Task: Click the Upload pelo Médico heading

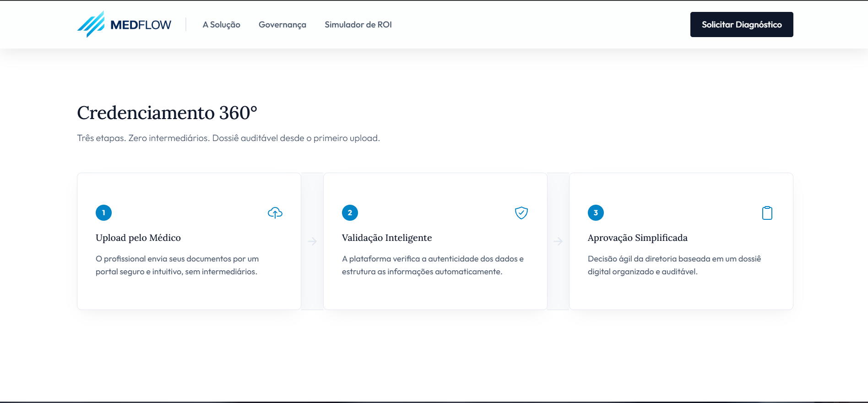Action: point(138,238)
